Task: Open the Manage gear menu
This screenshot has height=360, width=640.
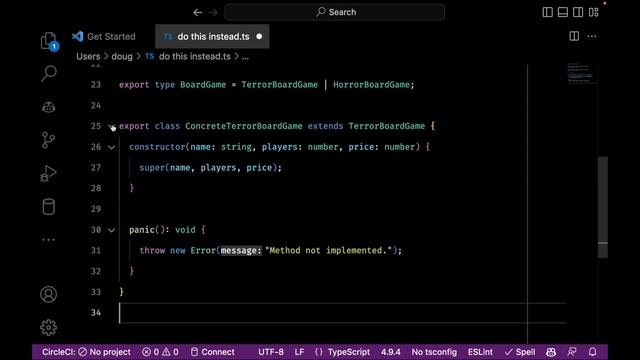Action: click(x=49, y=327)
